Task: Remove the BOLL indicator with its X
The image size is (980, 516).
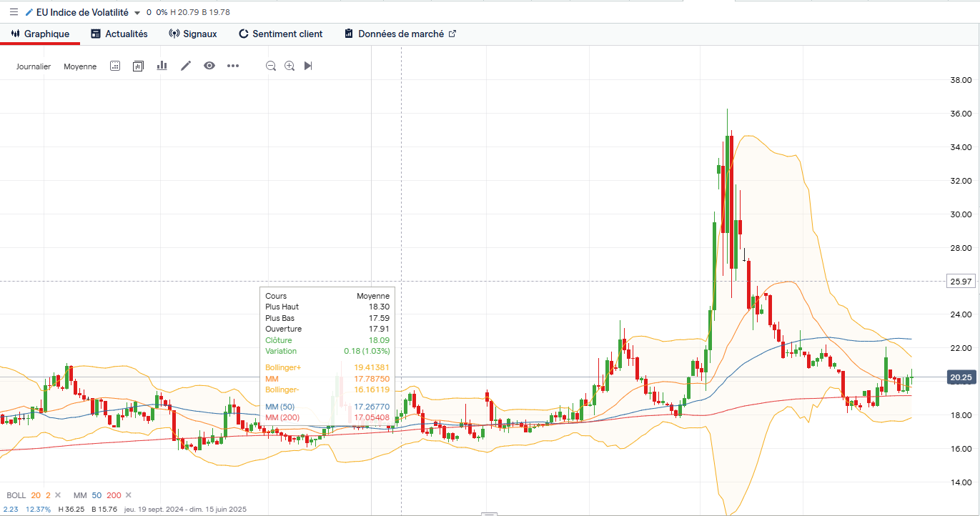Action: (58, 495)
